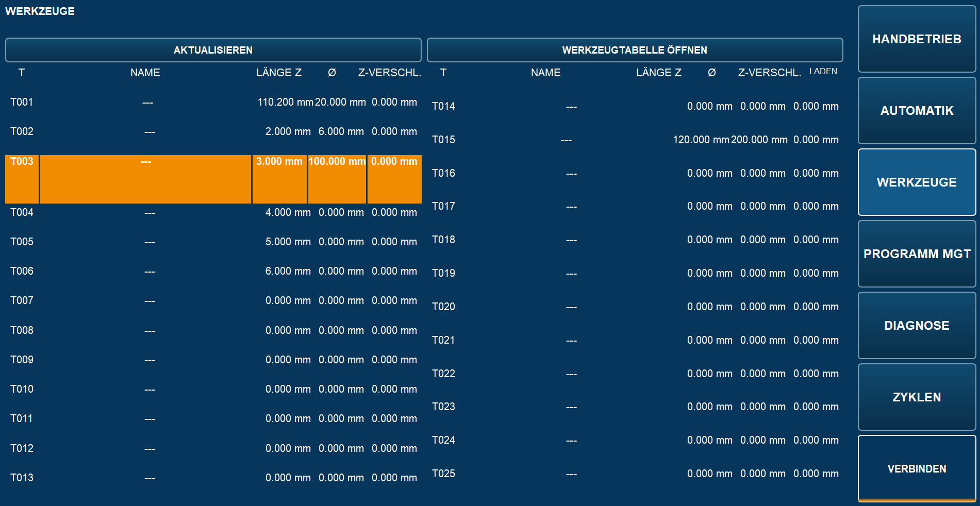Viewport: 980px width, 506px height.
Task: Click T006 length value 6.000 mm
Action: 288,271
